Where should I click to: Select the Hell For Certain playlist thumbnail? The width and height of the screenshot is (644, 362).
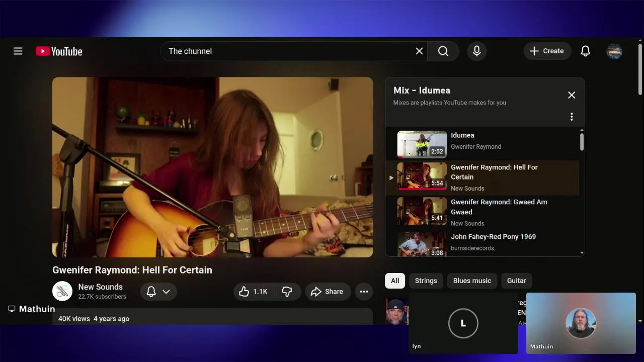click(422, 176)
